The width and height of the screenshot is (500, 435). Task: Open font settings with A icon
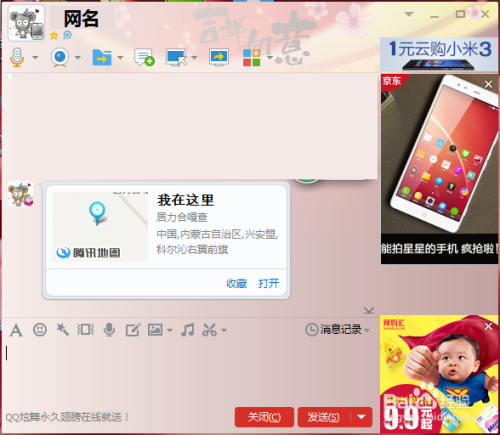(x=16, y=330)
